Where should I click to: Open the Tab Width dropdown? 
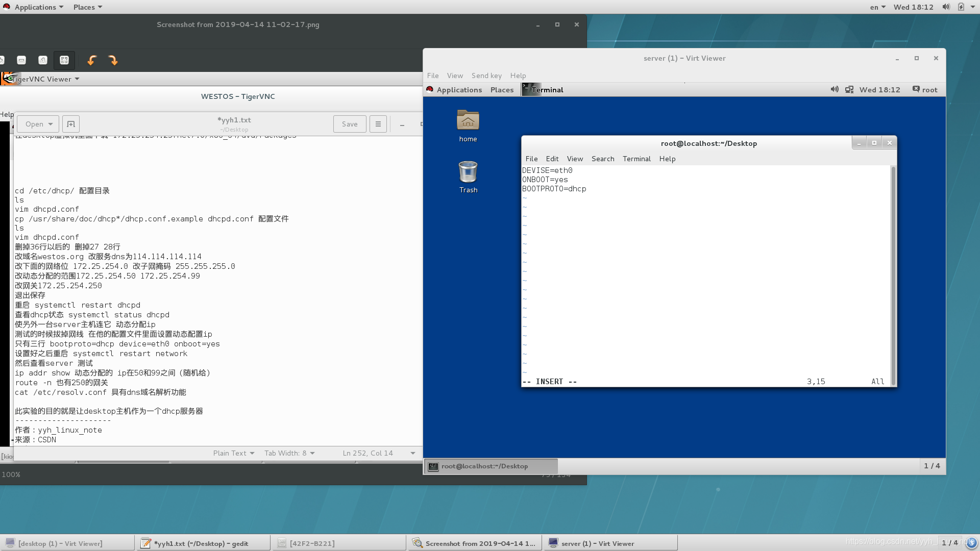coord(289,453)
